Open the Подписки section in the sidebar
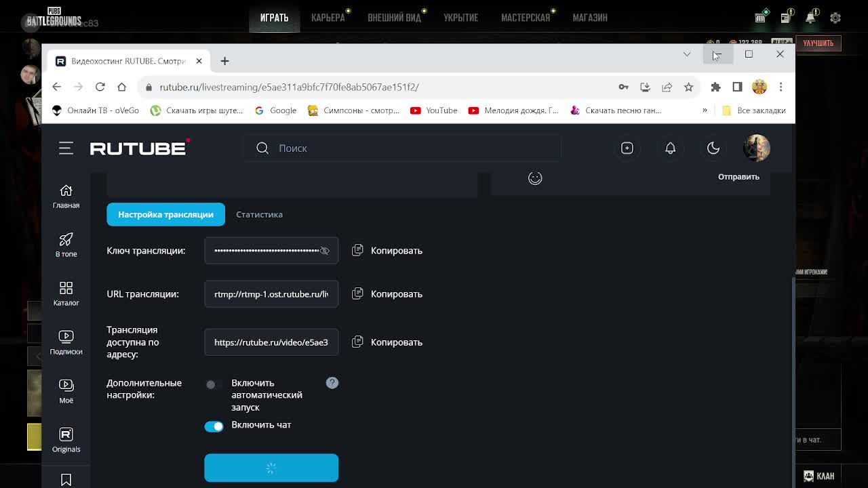Viewport: 868px width, 488px height. point(66,343)
